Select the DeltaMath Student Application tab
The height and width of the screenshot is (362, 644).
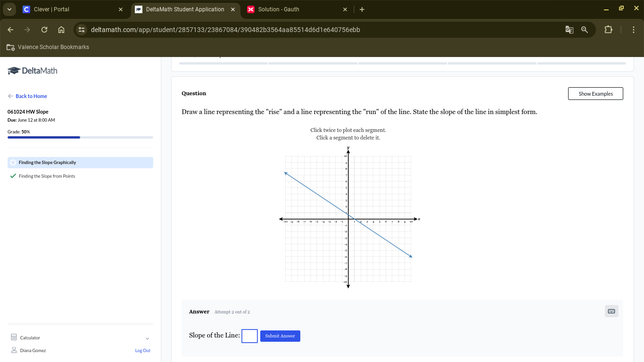pos(185,9)
